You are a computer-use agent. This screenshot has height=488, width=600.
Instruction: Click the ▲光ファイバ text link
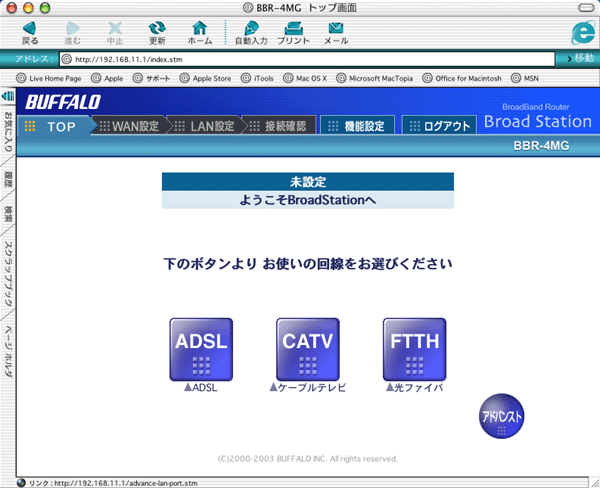[414, 388]
